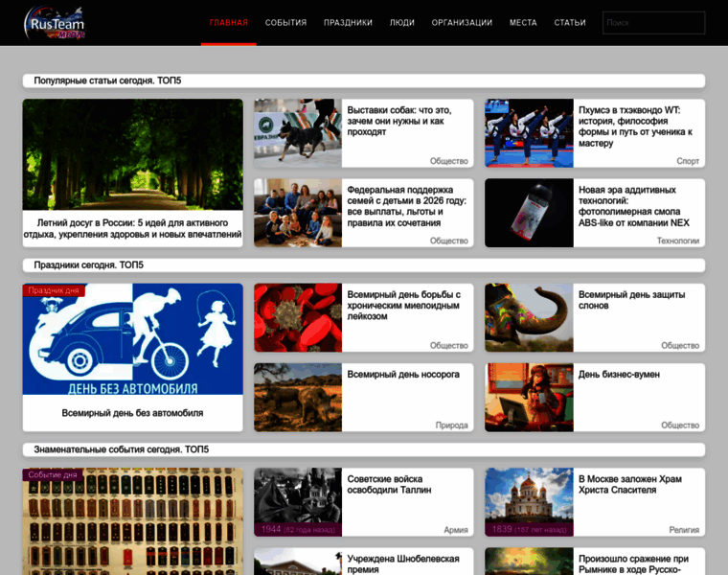
Task: Click Общество category on leukemia day card
Action: tap(448, 346)
